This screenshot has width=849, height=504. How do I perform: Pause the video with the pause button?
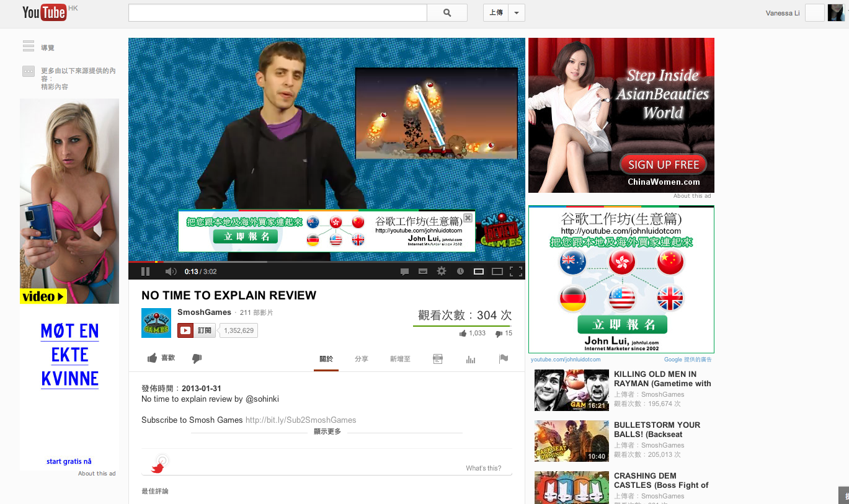point(146,272)
